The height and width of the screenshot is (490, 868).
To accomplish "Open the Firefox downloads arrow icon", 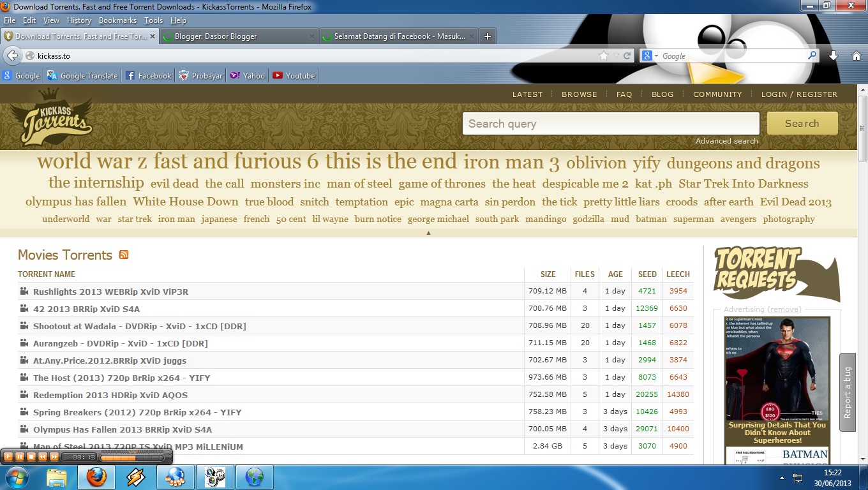I will 834,56.
